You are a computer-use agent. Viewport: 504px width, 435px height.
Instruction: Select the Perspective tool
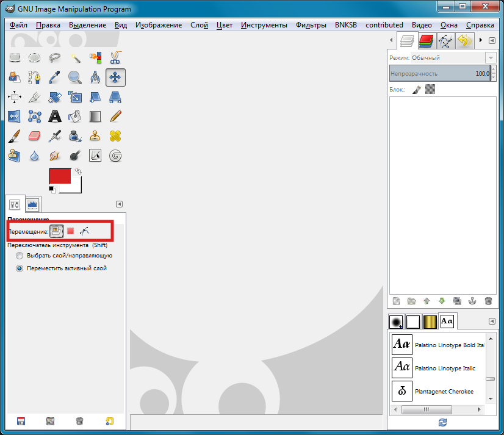(x=115, y=97)
